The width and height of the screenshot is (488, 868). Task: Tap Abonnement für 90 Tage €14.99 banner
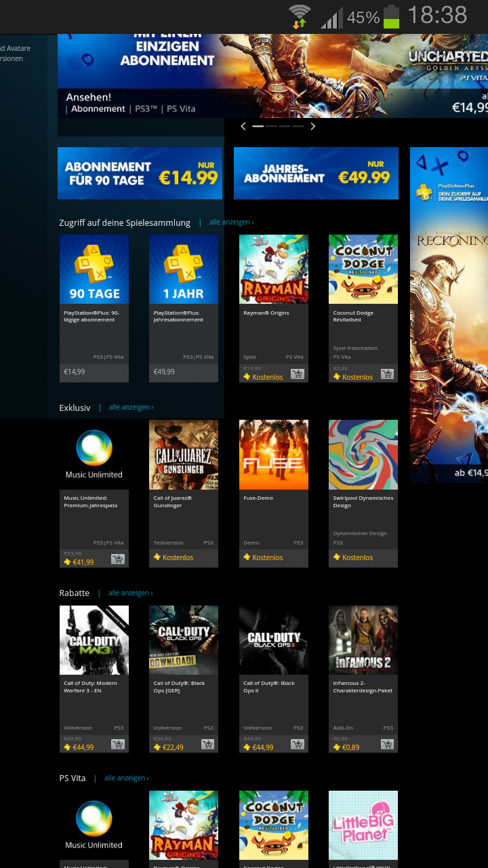tap(140, 174)
